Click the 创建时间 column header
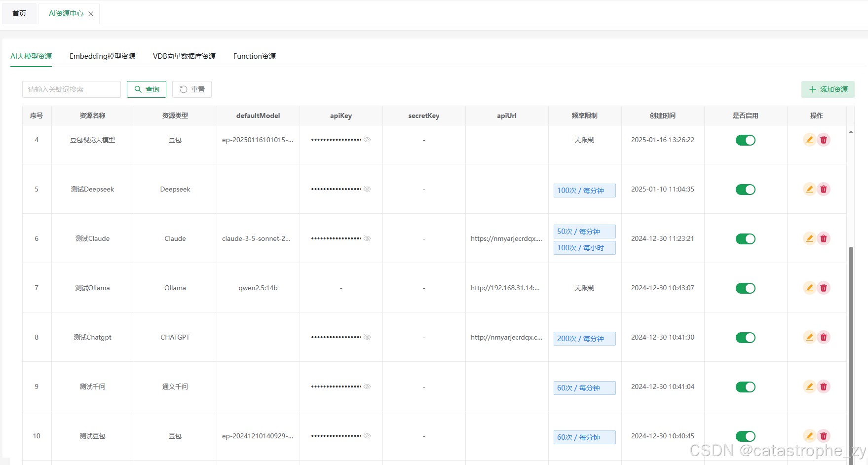 point(663,116)
